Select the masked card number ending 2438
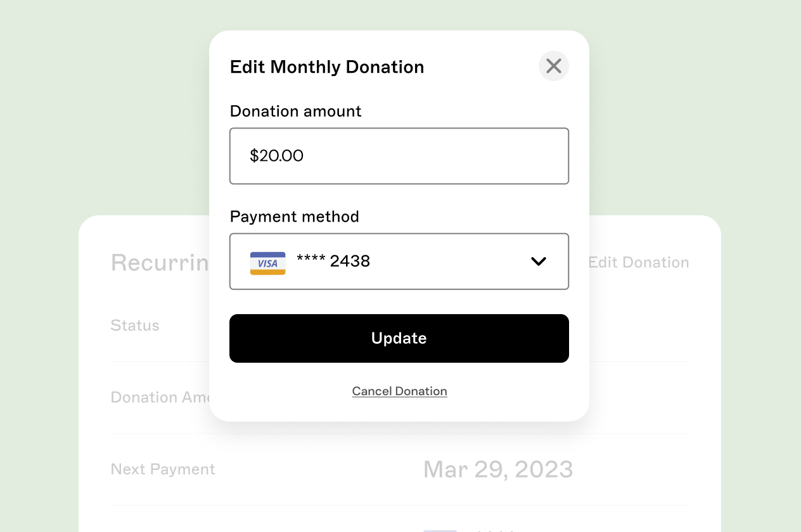 (x=333, y=261)
